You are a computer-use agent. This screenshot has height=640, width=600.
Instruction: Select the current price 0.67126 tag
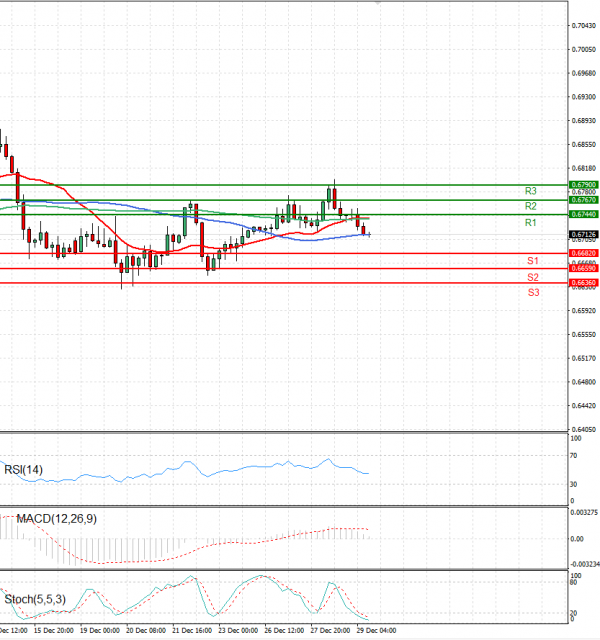coord(584,235)
